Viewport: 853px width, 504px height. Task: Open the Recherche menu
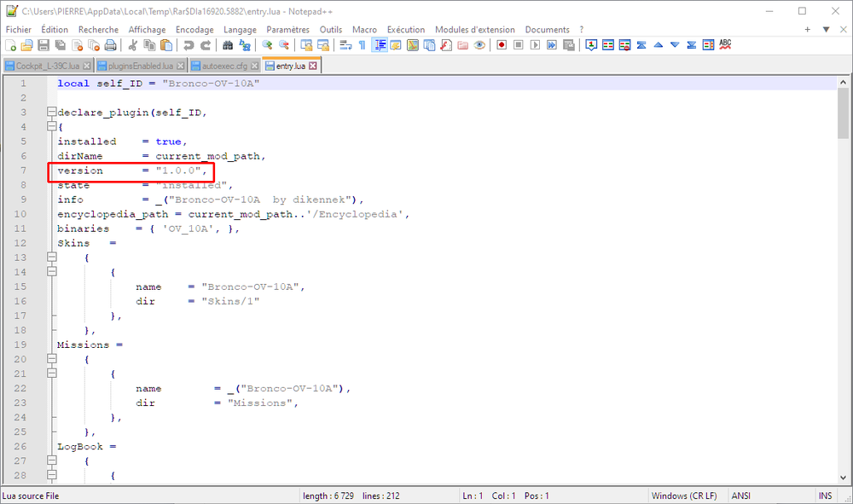click(x=98, y=29)
